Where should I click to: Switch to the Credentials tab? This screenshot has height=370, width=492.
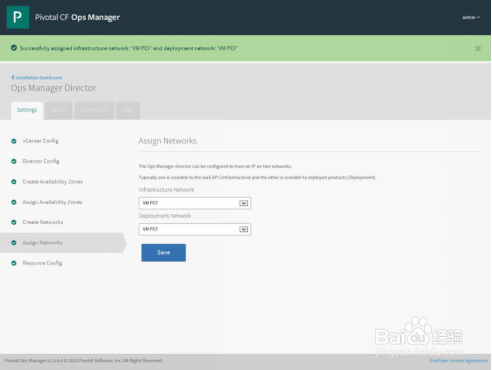pos(94,110)
